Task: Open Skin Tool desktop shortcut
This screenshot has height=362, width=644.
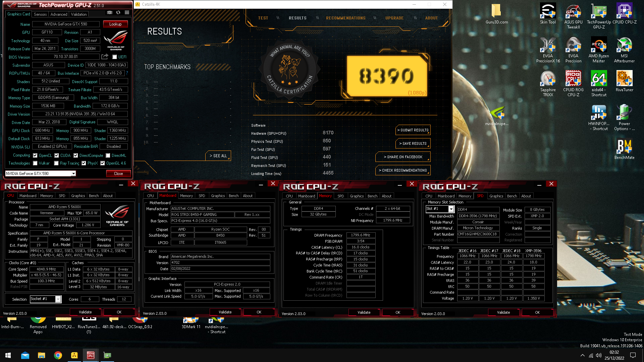Action: point(548,14)
